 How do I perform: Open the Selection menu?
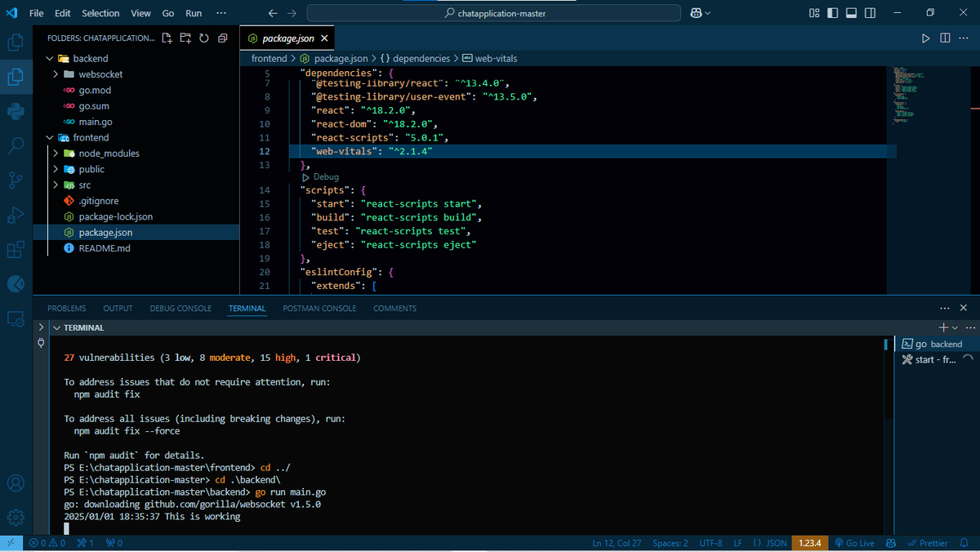100,13
